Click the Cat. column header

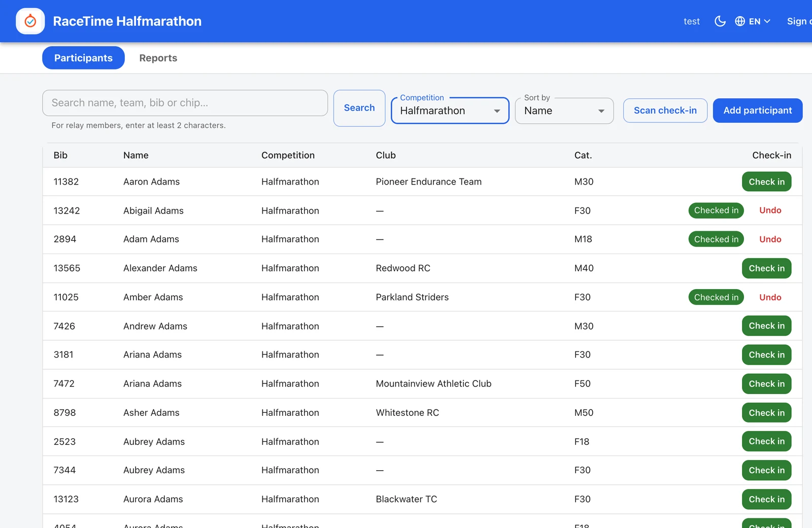pyautogui.click(x=583, y=155)
